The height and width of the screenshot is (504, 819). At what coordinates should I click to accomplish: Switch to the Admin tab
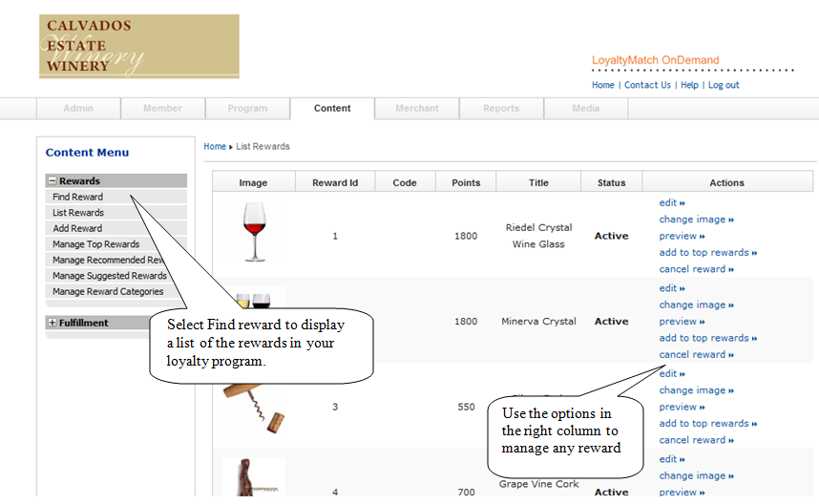(78, 108)
